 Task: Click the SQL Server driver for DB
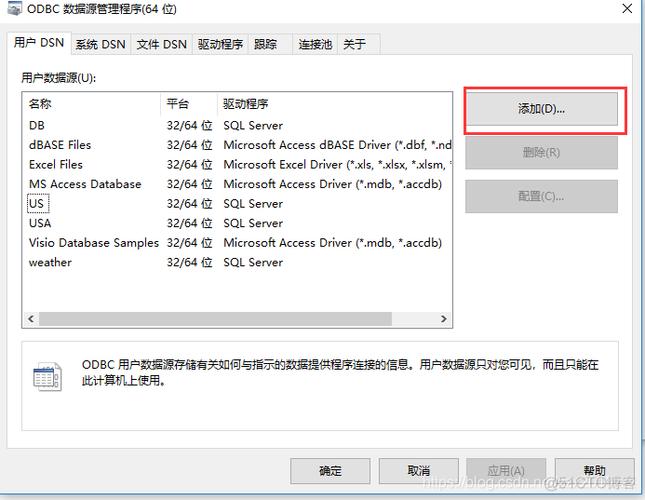coord(253,125)
